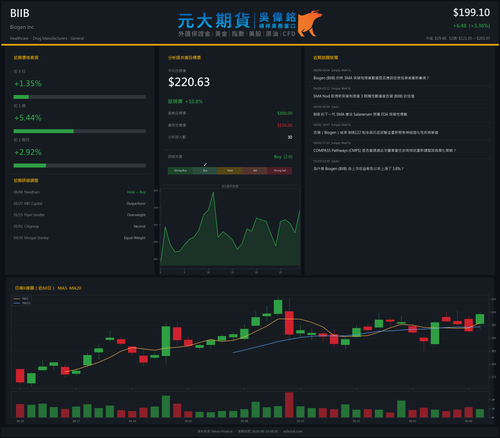Click the +1.35% performance value
Image resolution: width=500 pixels, height=438 pixels.
point(28,84)
